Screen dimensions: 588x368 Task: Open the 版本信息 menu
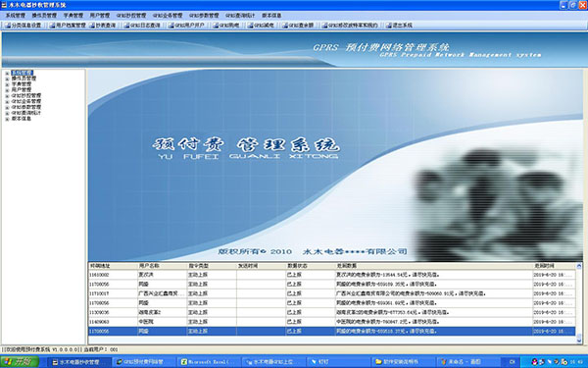point(271,16)
